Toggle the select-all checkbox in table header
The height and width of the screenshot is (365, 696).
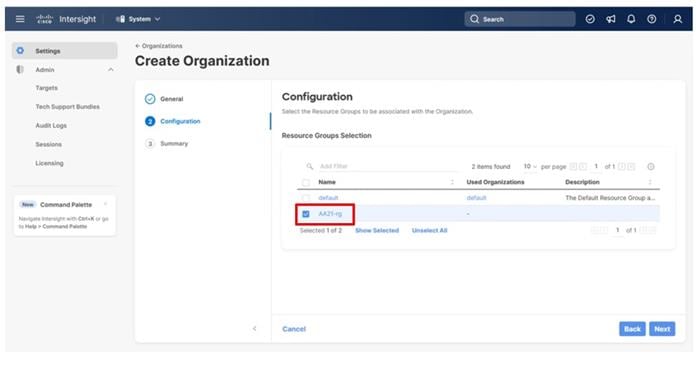306,182
